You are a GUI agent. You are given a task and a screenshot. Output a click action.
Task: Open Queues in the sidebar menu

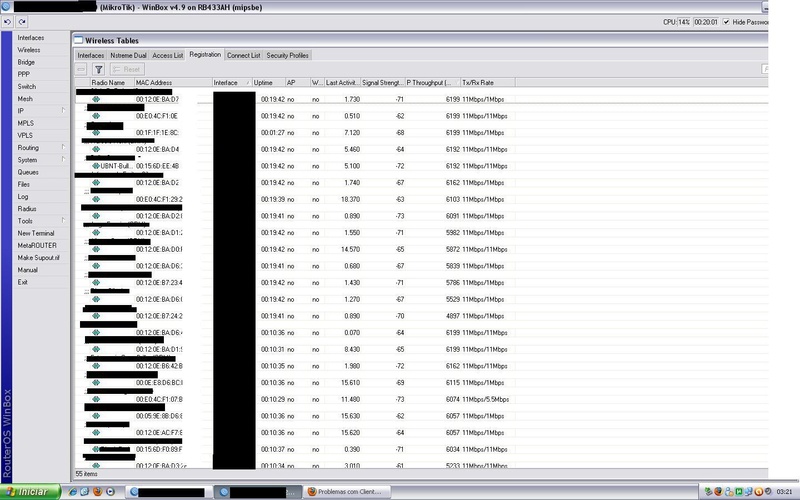coord(28,172)
